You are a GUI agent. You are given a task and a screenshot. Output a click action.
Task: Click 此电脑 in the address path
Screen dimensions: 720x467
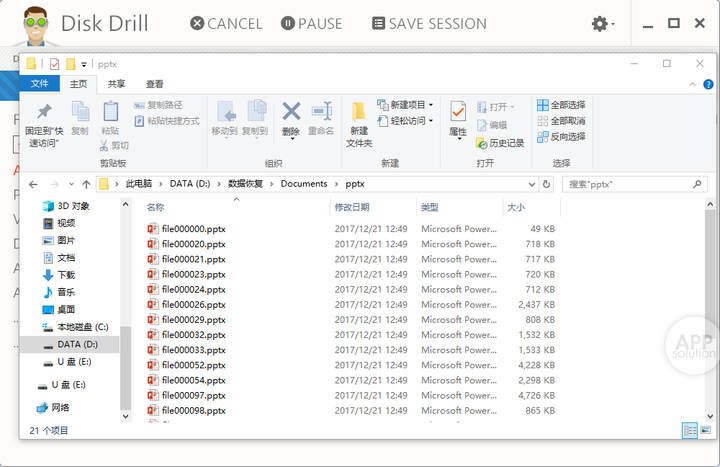[139, 184]
